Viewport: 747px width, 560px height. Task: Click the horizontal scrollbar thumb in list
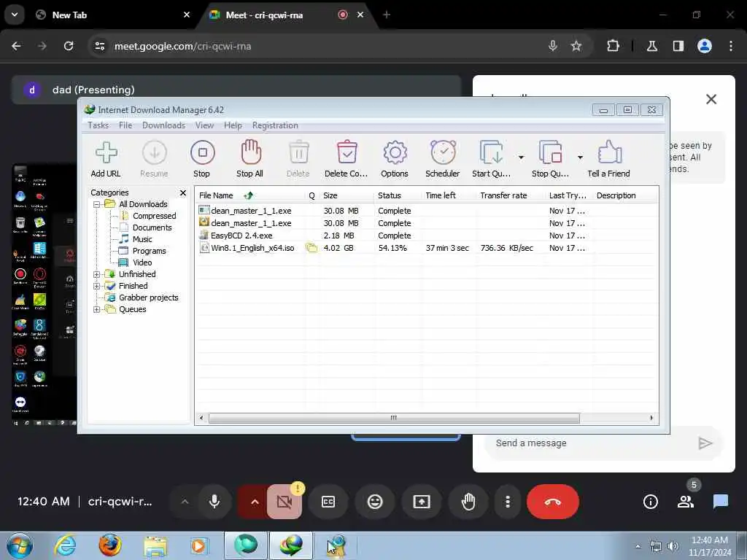click(x=394, y=418)
